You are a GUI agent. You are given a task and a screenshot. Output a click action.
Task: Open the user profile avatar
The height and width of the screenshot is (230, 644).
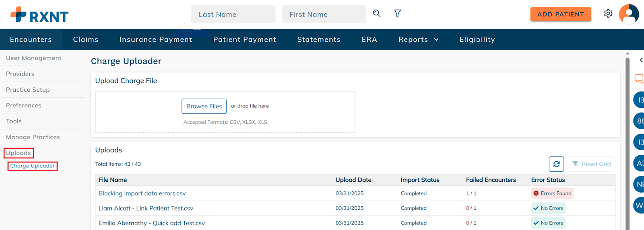click(x=629, y=14)
